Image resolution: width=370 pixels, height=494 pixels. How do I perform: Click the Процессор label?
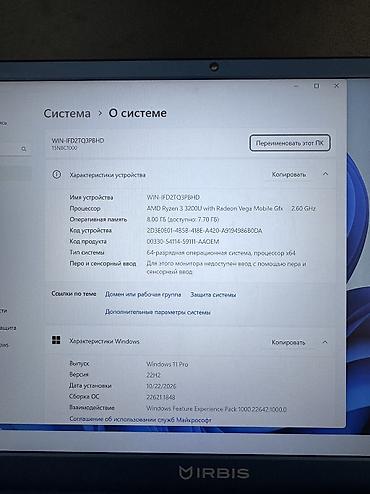point(85,209)
